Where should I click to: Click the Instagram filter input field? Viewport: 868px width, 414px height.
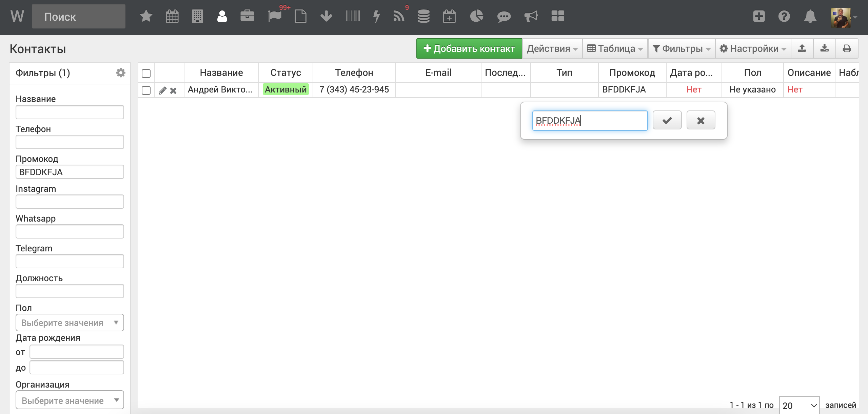(70, 202)
